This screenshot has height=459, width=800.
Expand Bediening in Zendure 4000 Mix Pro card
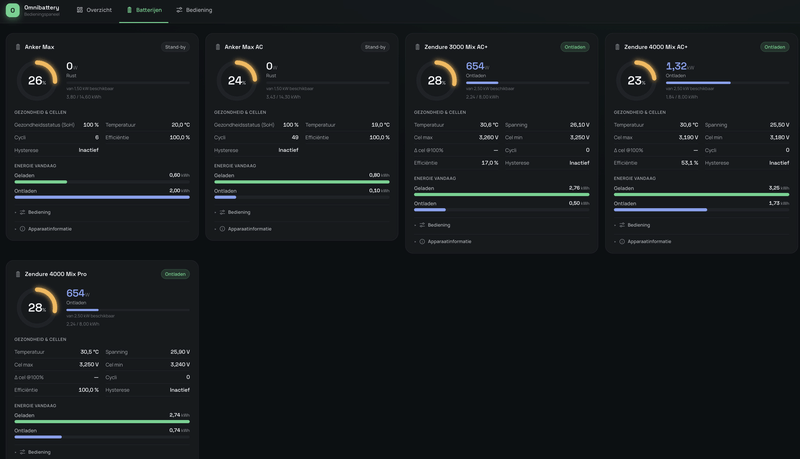[x=102, y=452]
